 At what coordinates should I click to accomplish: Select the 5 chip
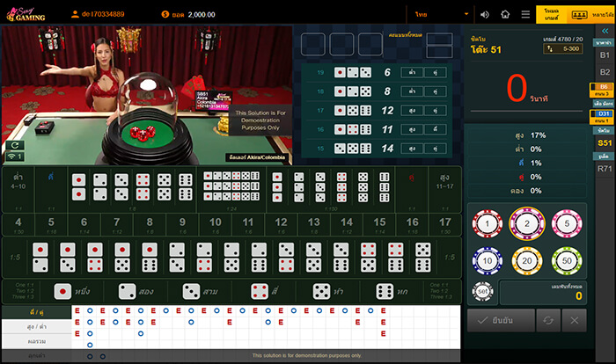point(567,224)
